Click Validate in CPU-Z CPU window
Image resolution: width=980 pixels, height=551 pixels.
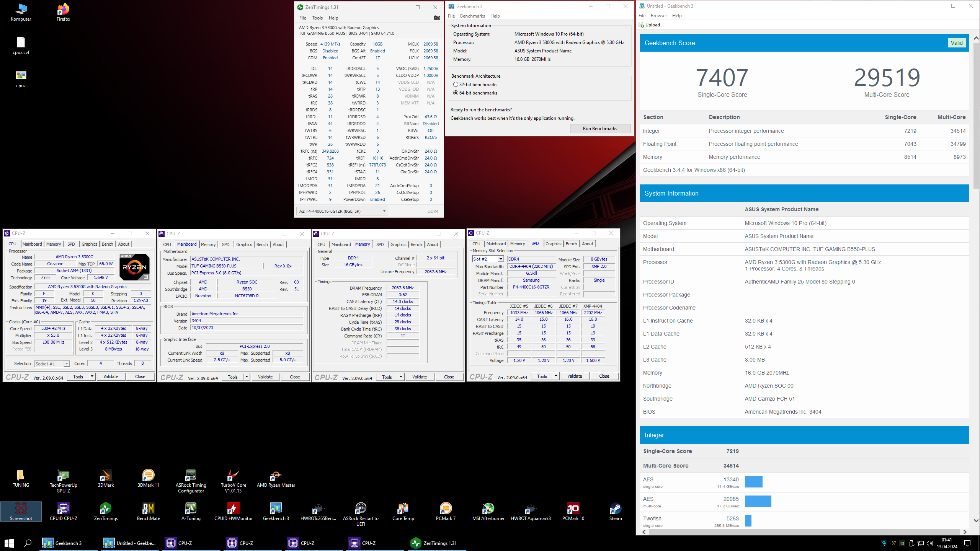111,377
